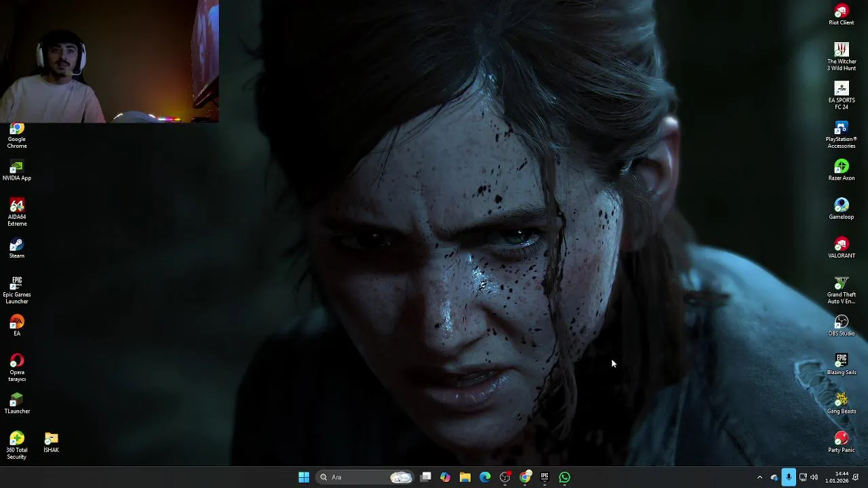The width and height of the screenshot is (868, 488).
Task: Launch the NVIDIA App desktop icon
Action: (17, 171)
